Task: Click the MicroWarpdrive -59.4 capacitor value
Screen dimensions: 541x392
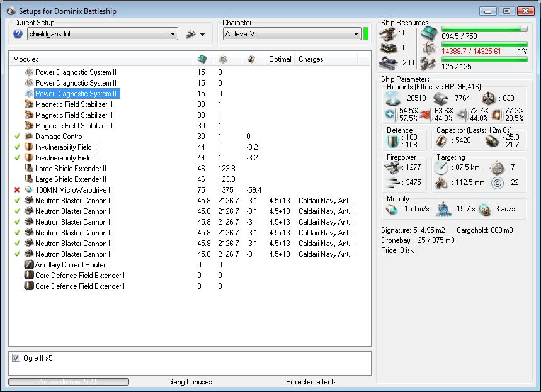Action: pos(254,189)
